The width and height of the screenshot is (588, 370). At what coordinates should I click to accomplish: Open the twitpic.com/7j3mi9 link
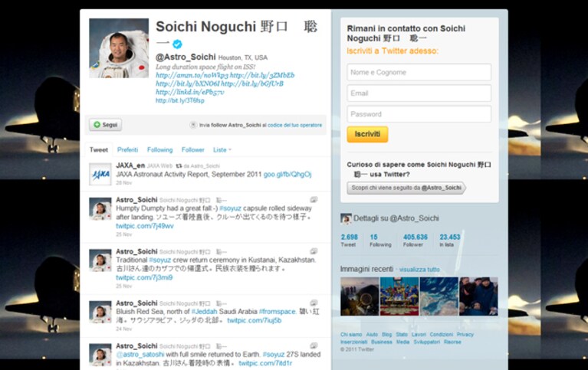144,277
